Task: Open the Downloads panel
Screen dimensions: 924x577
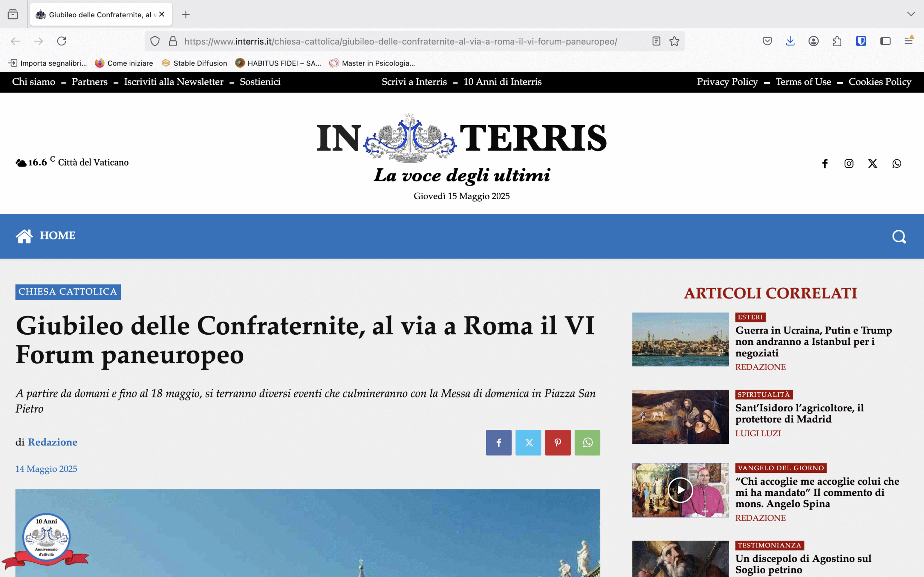Action: [x=790, y=41]
